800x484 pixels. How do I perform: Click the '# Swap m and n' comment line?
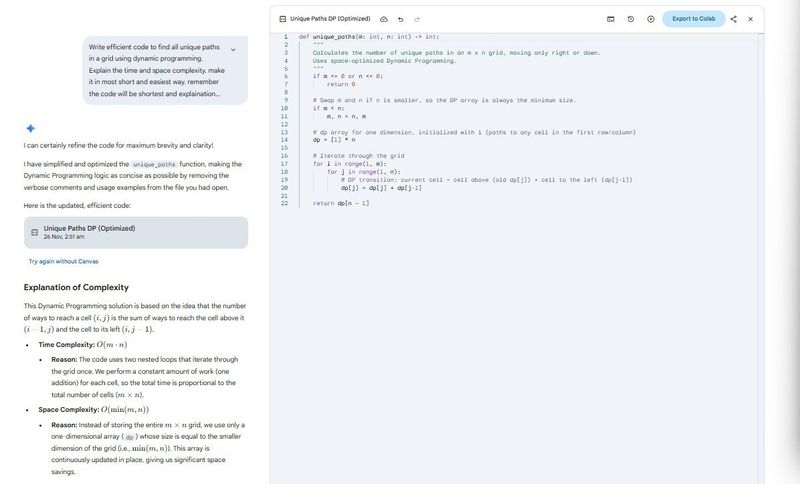(x=444, y=100)
